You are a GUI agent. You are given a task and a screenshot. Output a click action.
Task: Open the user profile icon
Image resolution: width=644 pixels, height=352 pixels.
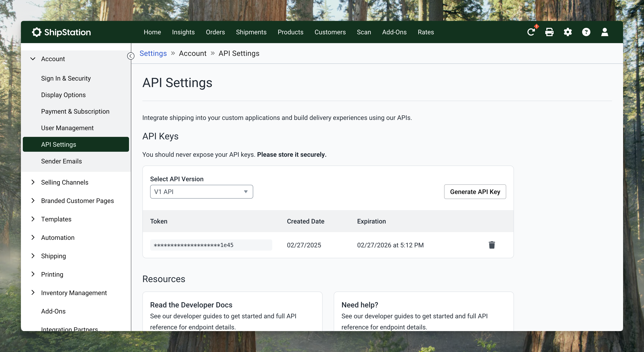point(604,32)
